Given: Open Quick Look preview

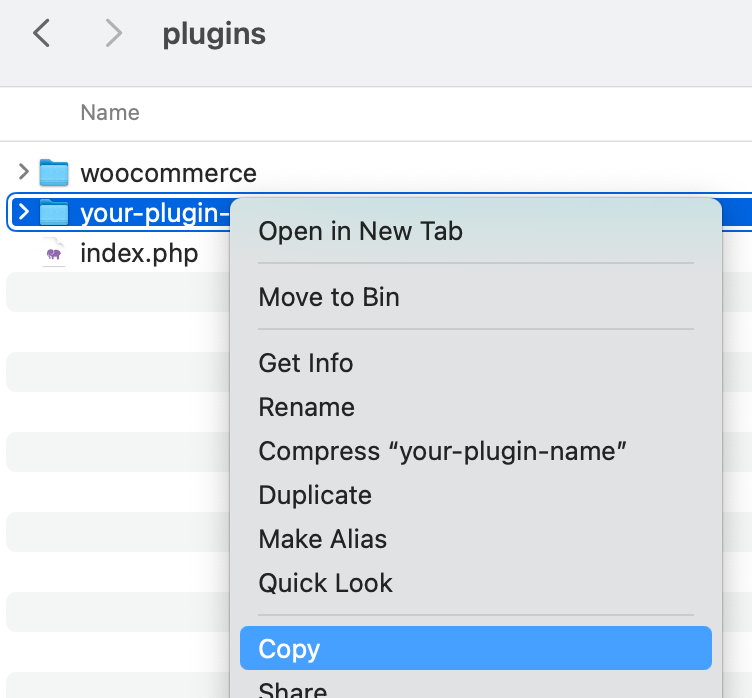Looking at the screenshot, I should pos(325,583).
